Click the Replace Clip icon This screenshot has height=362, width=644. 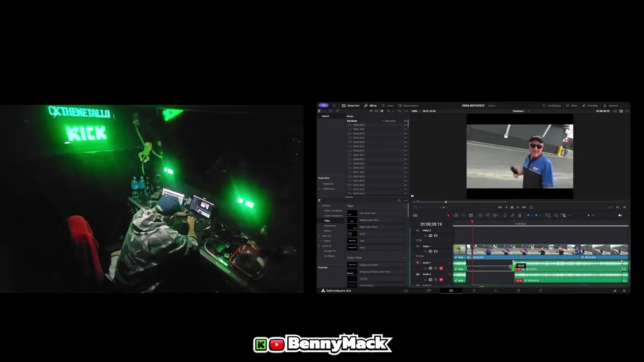point(495,215)
